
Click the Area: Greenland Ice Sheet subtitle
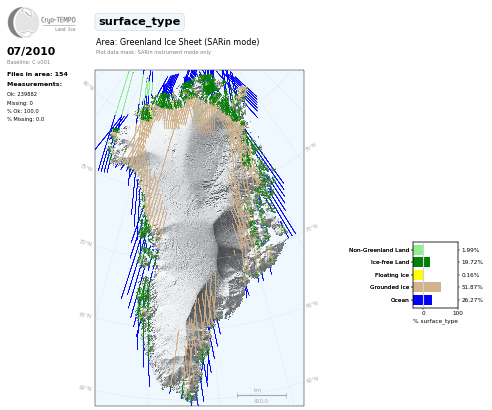(x=177, y=42)
